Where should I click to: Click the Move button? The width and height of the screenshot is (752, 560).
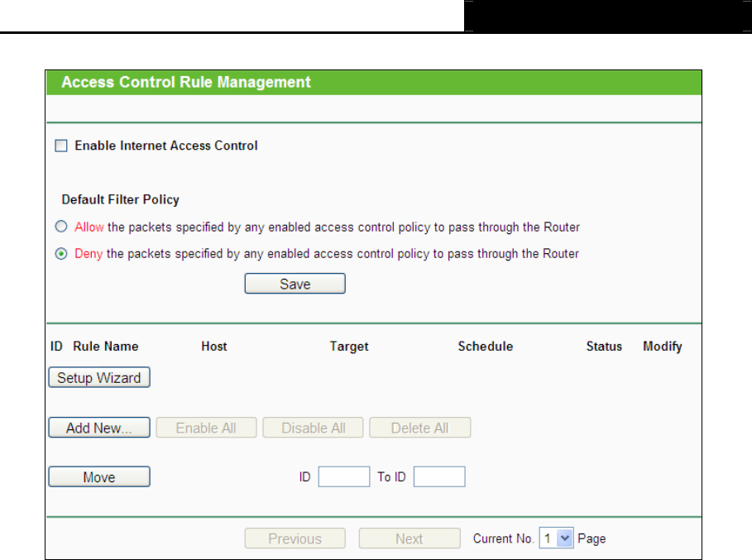click(99, 476)
